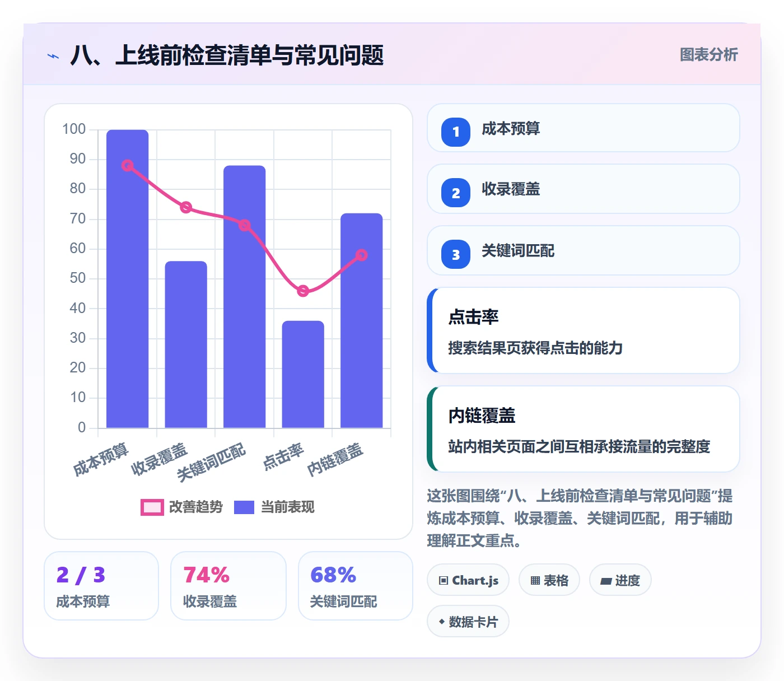This screenshot has height=681, width=784.
Task: Click the 成本预算 x-axis label
Action: (101, 459)
